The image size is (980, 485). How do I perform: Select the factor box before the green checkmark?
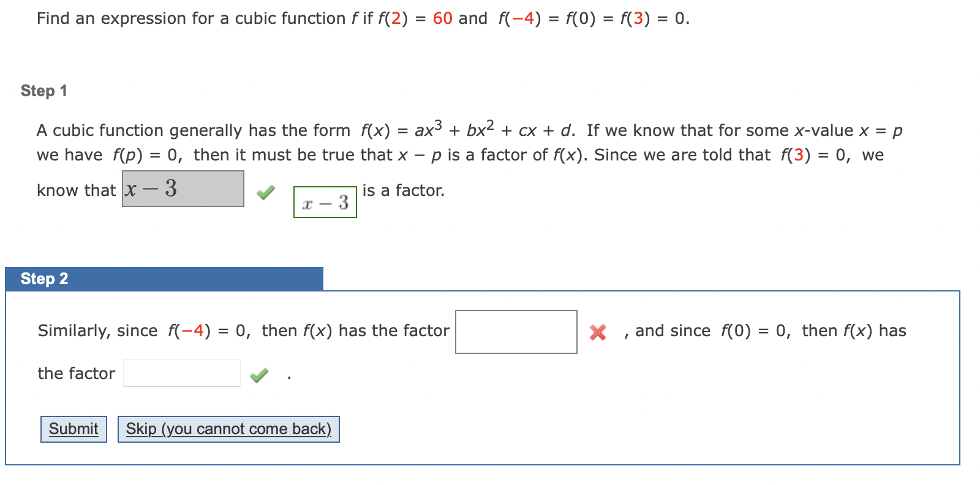click(x=181, y=373)
